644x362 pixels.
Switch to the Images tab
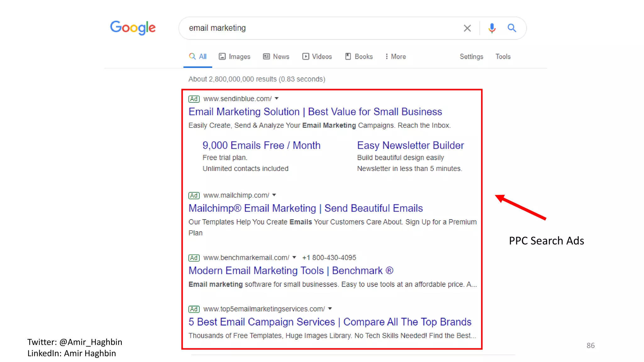pos(235,57)
